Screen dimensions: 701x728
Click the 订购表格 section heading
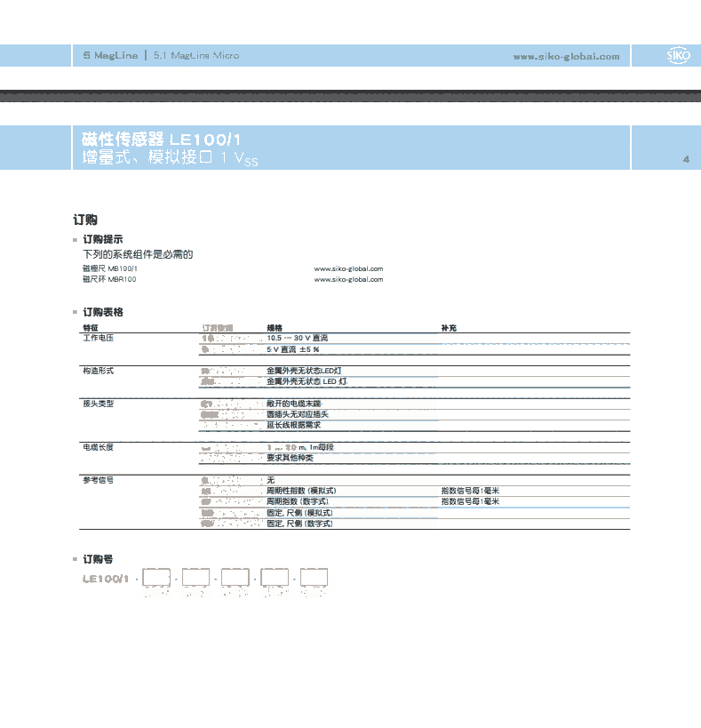(x=102, y=312)
